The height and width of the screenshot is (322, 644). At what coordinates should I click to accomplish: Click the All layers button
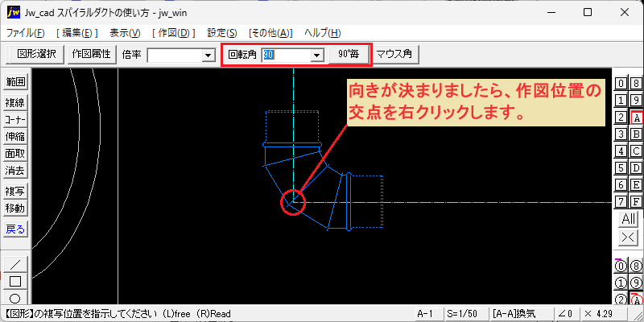tap(629, 219)
